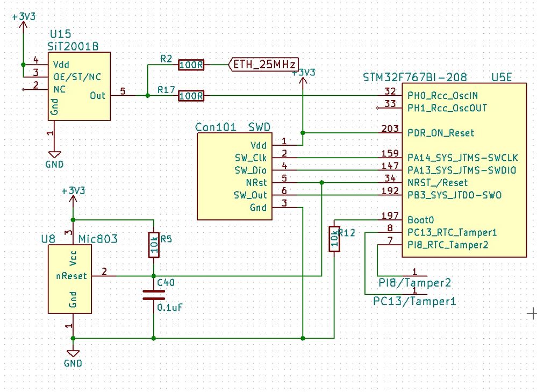Click the nReset pin name on U8
Screen dimensions: 537x392
(x=71, y=276)
